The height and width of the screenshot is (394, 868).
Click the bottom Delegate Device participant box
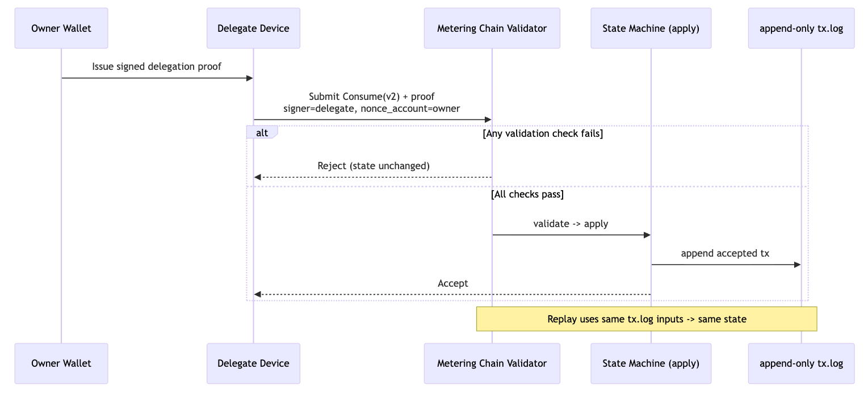253,363
